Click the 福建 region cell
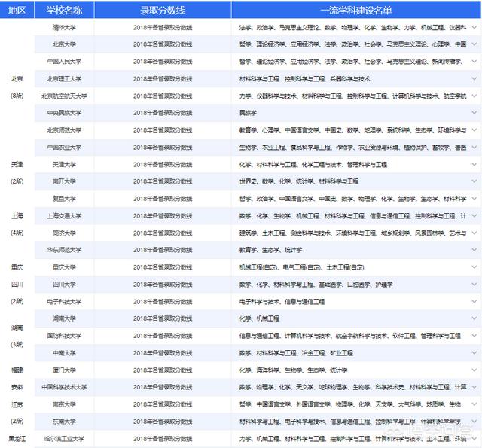Viewport: 482px width, 448px height. pos(17,370)
